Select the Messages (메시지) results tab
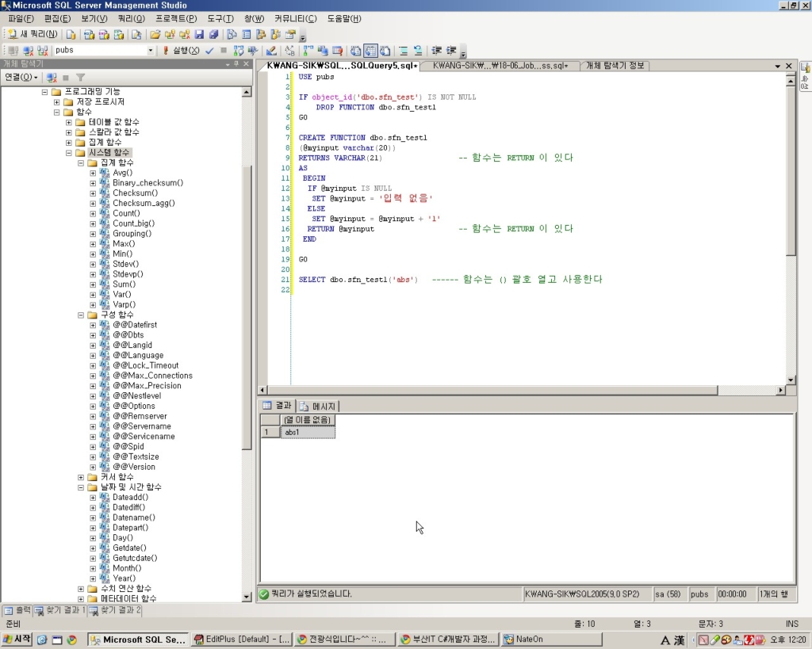 (319, 407)
